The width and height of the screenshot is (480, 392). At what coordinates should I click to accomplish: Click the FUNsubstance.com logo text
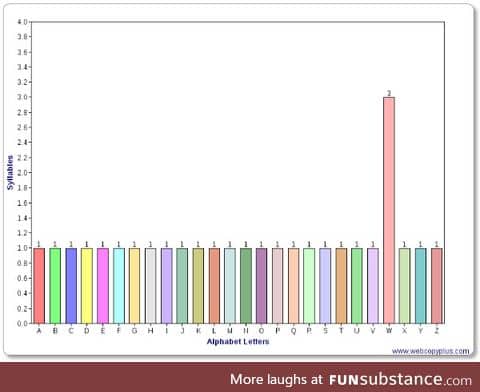pos(400,380)
